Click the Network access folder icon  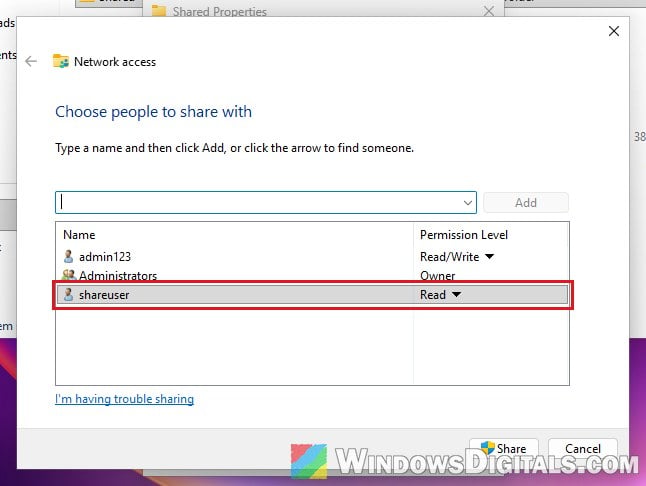tap(61, 61)
